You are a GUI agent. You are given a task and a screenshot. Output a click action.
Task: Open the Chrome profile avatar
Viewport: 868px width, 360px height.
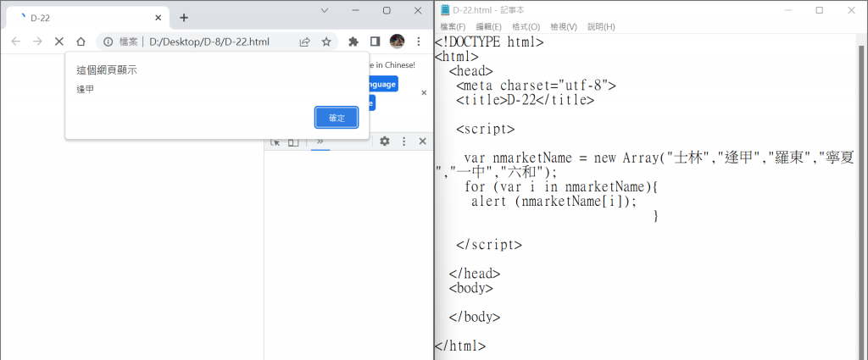397,41
